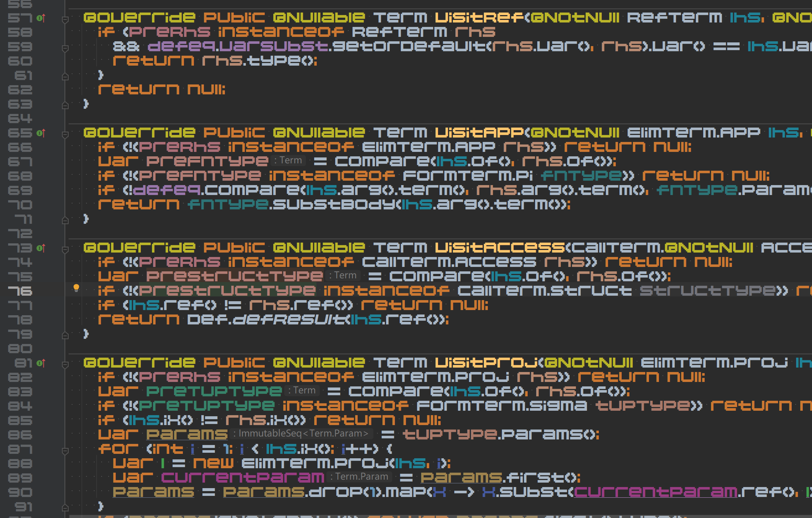Collapse the visitApp method fold at line 65

point(65,134)
